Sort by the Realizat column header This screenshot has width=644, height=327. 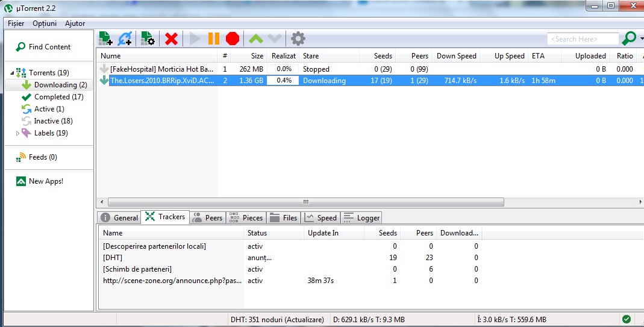[x=283, y=56]
